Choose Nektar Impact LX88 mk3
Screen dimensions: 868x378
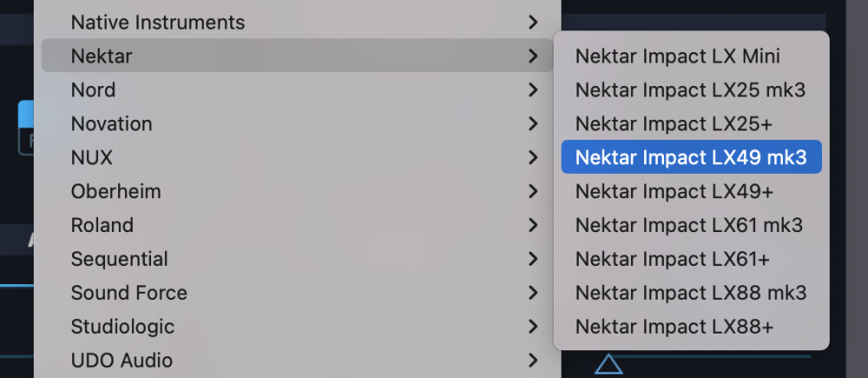[x=691, y=293]
